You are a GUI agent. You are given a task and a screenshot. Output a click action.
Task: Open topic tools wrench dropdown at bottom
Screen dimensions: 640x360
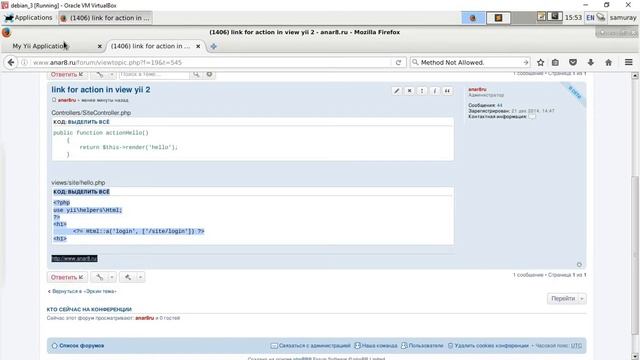[104, 277]
